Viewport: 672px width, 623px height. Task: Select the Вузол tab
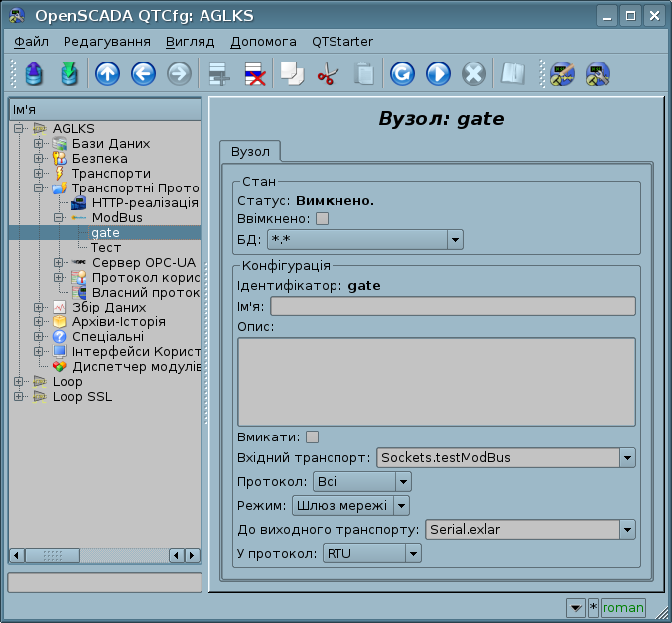click(250, 151)
